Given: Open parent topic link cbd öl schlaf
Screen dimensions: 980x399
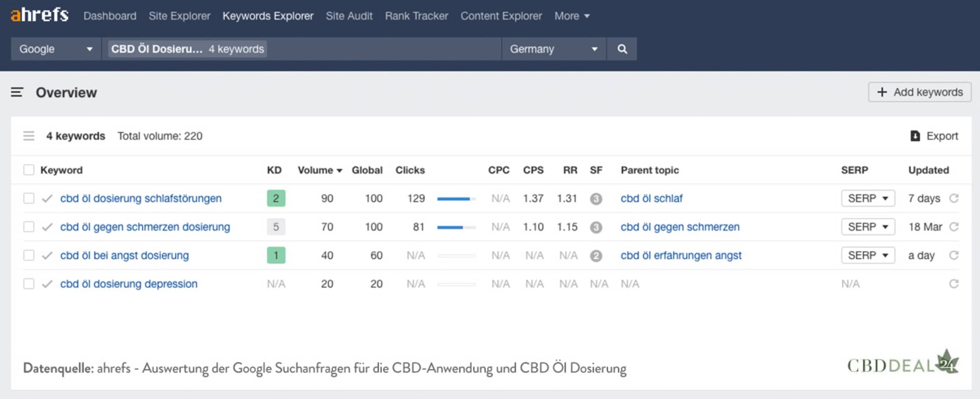Looking at the screenshot, I should click(x=651, y=198).
